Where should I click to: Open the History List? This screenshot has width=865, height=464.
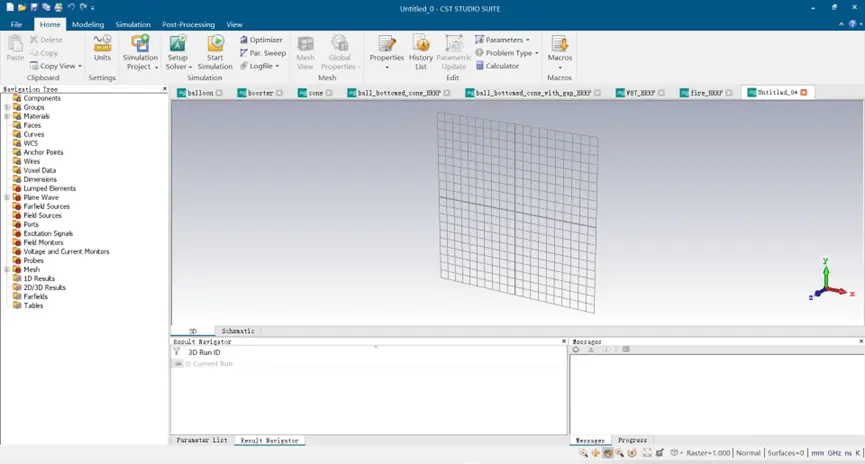pyautogui.click(x=421, y=52)
